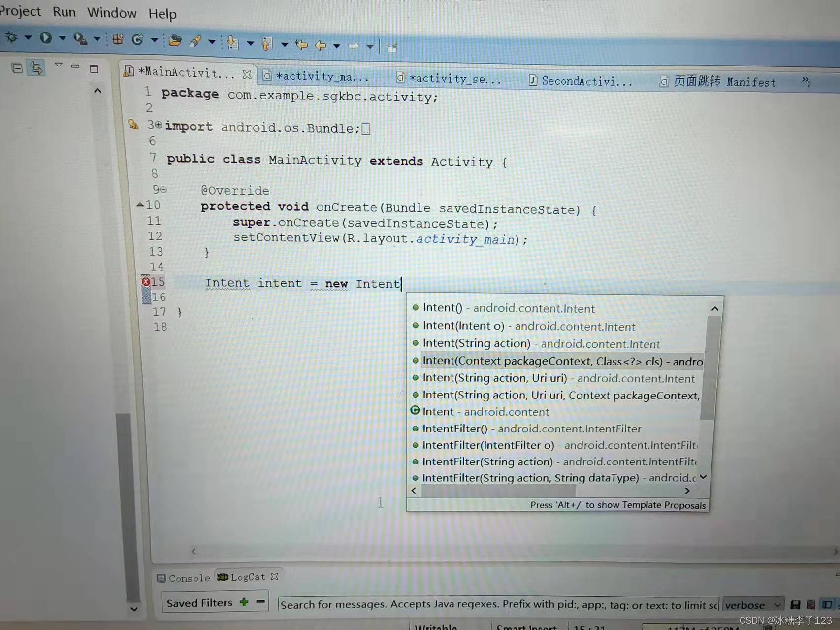Click the New Java Package icon
The image size is (840, 630).
point(118,39)
